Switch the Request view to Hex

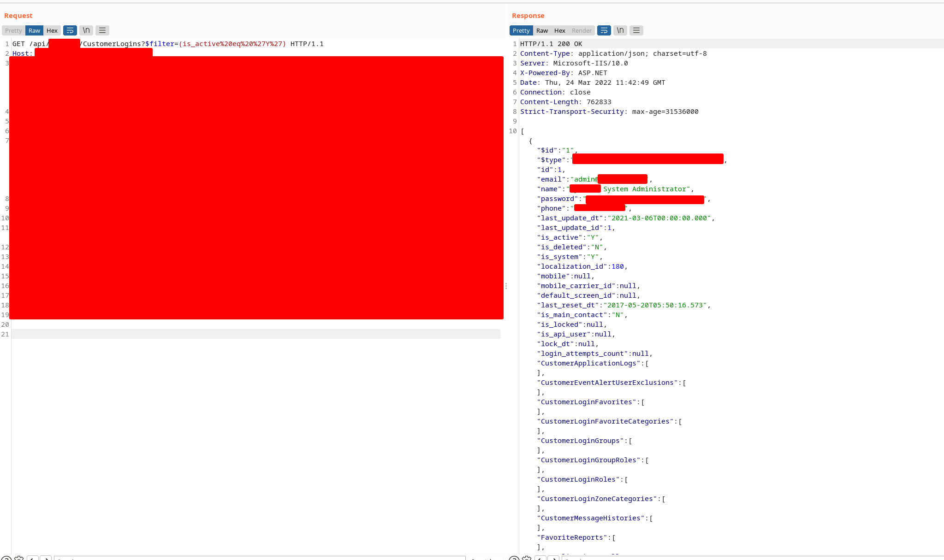coord(52,30)
